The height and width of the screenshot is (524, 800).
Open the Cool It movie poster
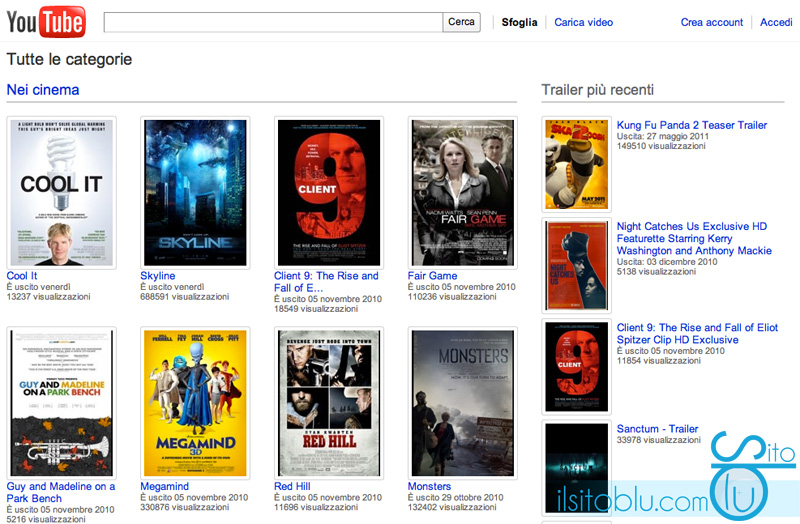click(61, 192)
